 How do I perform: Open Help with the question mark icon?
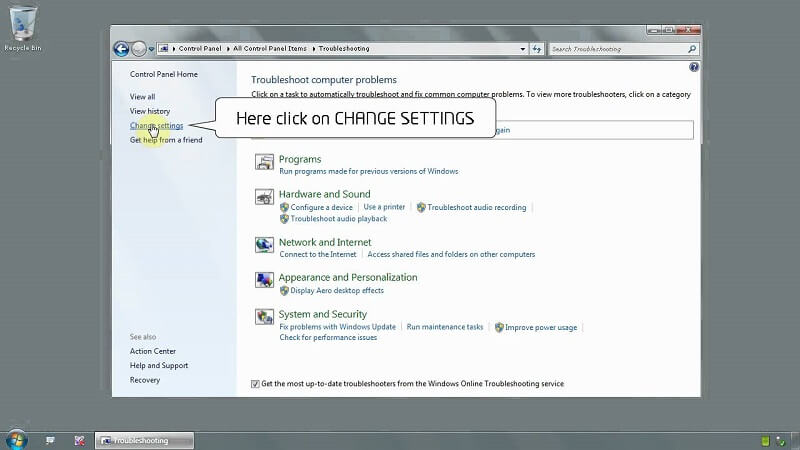pyautogui.click(x=693, y=67)
